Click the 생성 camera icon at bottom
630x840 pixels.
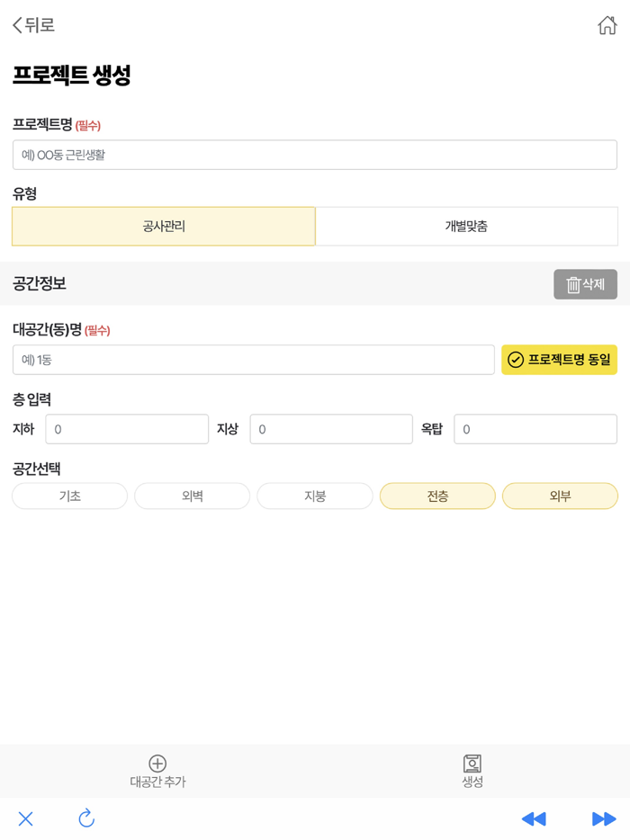coord(472,764)
